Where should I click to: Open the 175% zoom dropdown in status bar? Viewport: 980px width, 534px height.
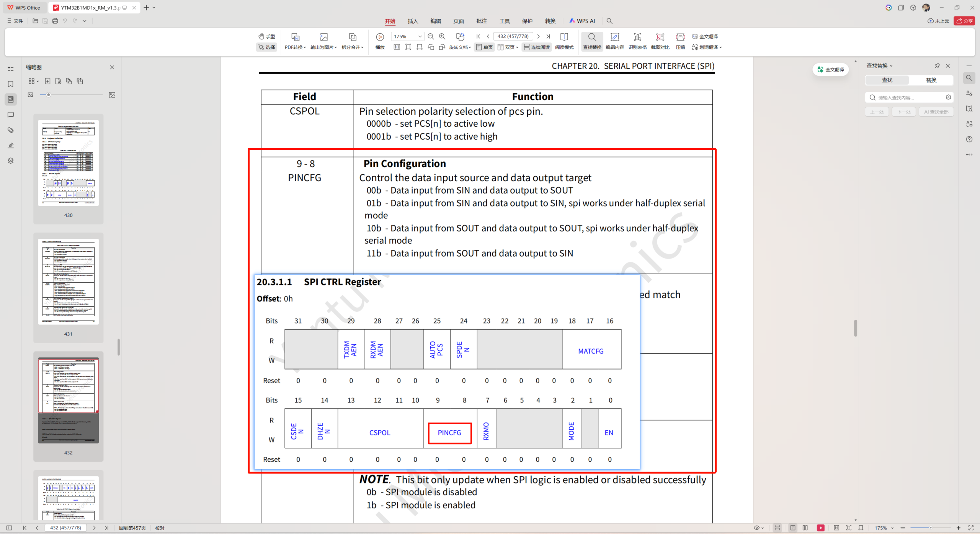(x=884, y=528)
